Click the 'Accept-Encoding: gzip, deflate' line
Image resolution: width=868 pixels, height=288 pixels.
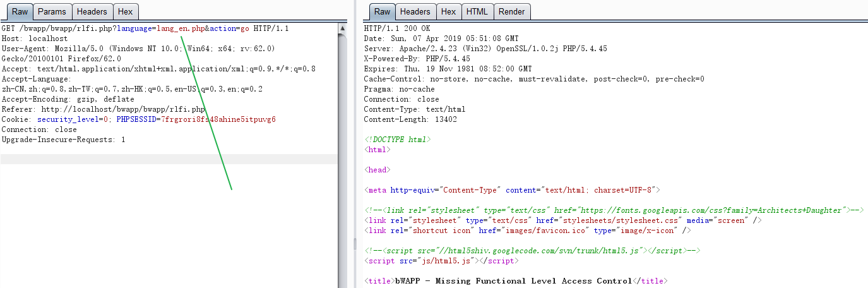(68, 99)
